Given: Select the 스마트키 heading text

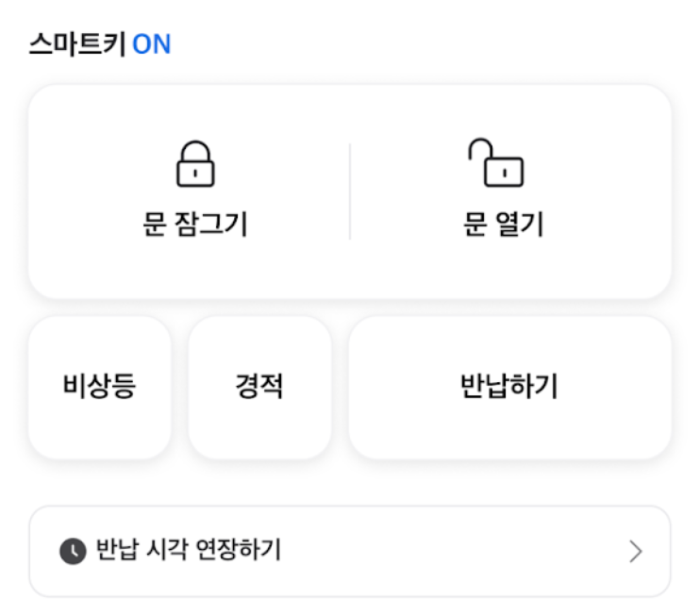Looking at the screenshot, I should pyautogui.click(x=77, y=44).
